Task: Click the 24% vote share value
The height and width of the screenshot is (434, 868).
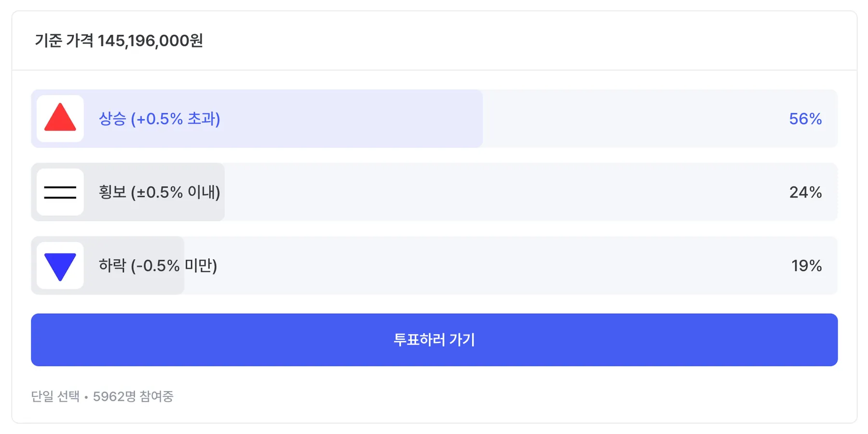Action: tap(805, 192)
